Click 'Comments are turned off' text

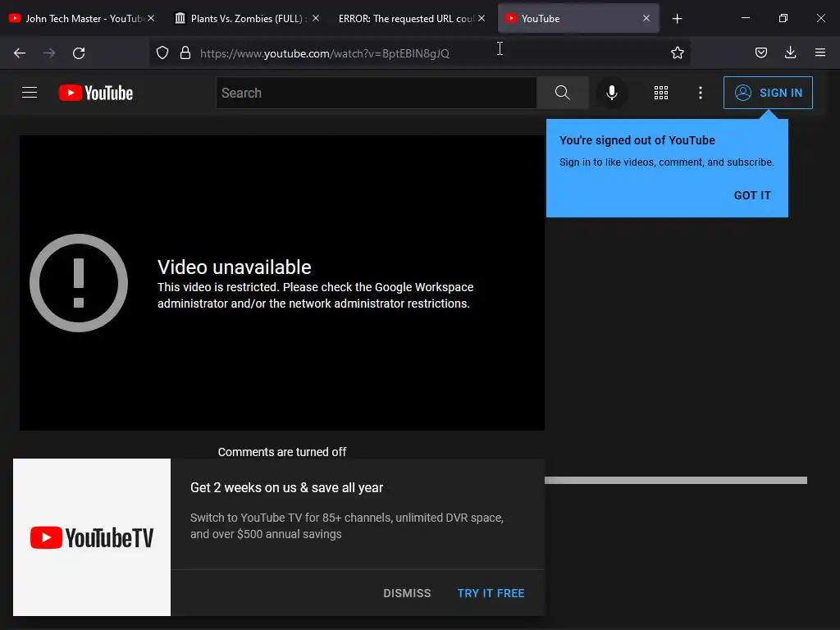282,452
